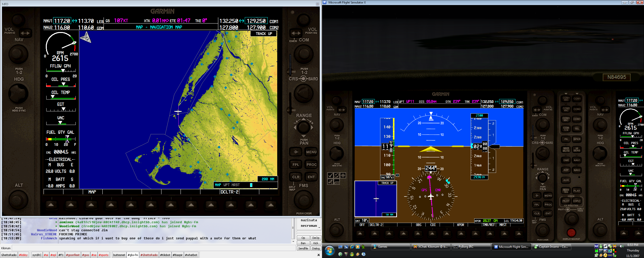This screenshot has width=644, height=258.
Task: Switch to synIRC server tab
Action: coord(37,255)
